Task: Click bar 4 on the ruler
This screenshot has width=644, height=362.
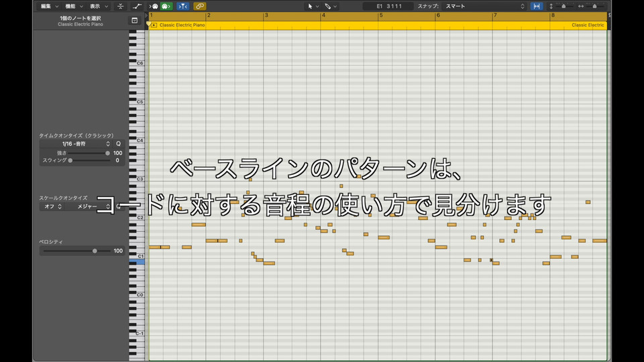Action: coord(323,15)
